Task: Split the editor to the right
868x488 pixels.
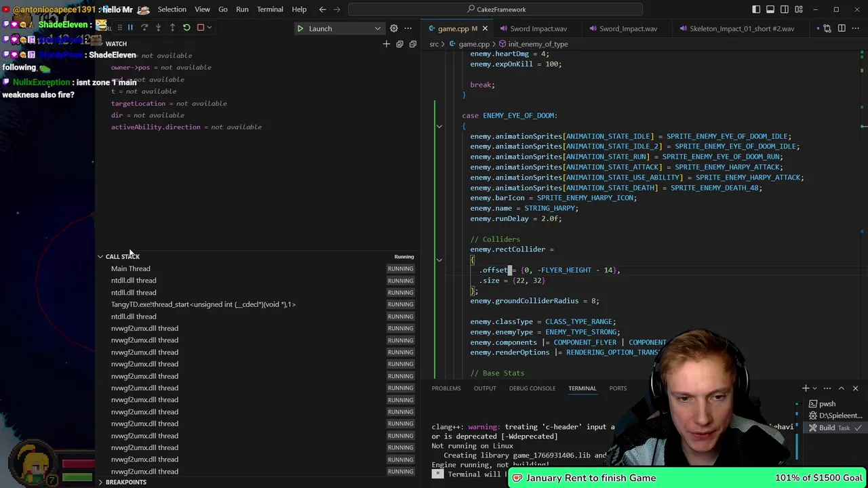Action: click(x=842, y=28)
